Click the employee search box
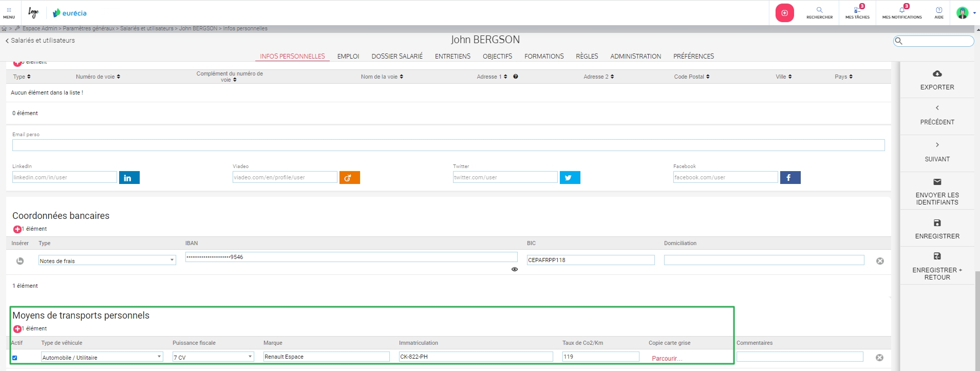 pos(934,41)
